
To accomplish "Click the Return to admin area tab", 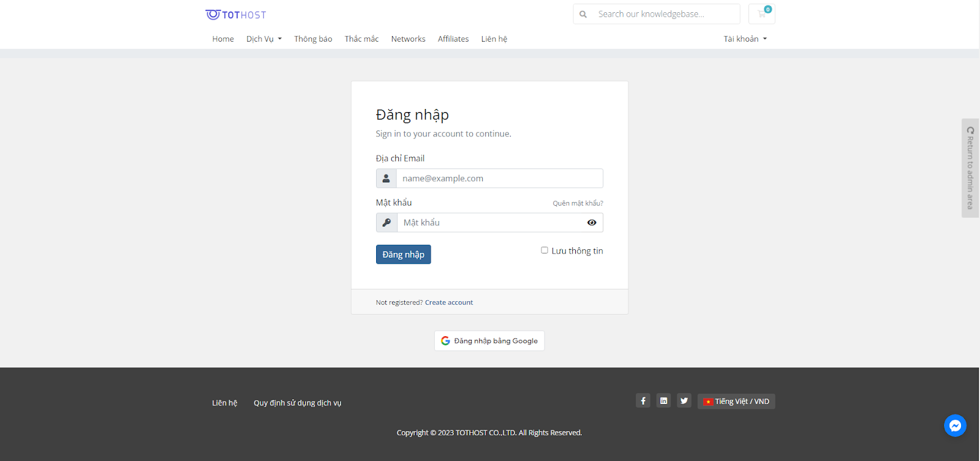I will 970,168.
